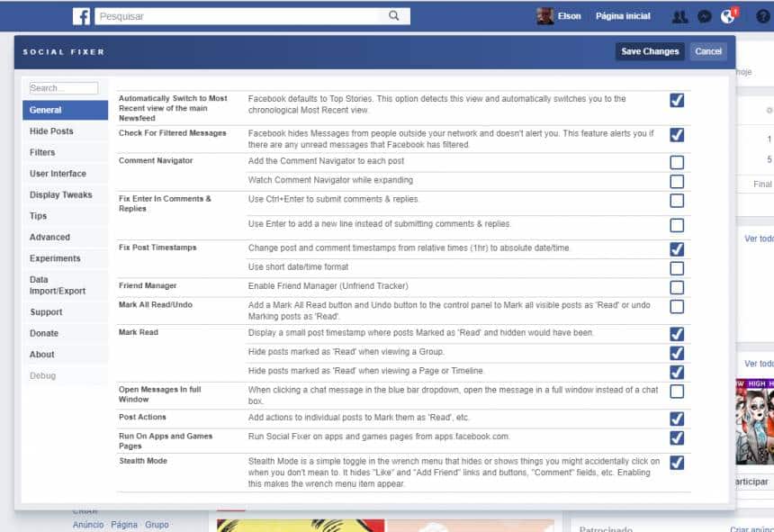Open the friend requests icon
This screenshot has height=532, width=774.
tap(679, 17)
